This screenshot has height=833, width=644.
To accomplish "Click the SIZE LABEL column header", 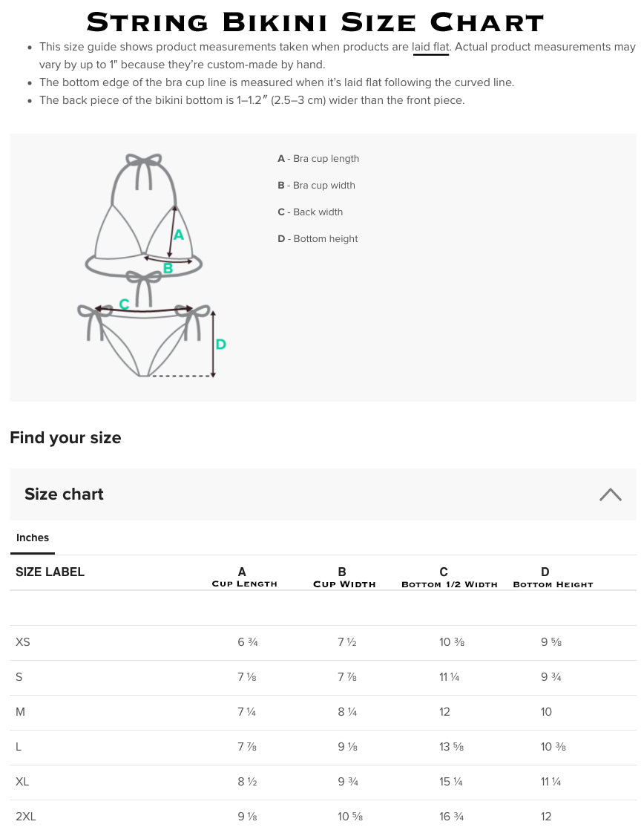I will tap(50, 572).
